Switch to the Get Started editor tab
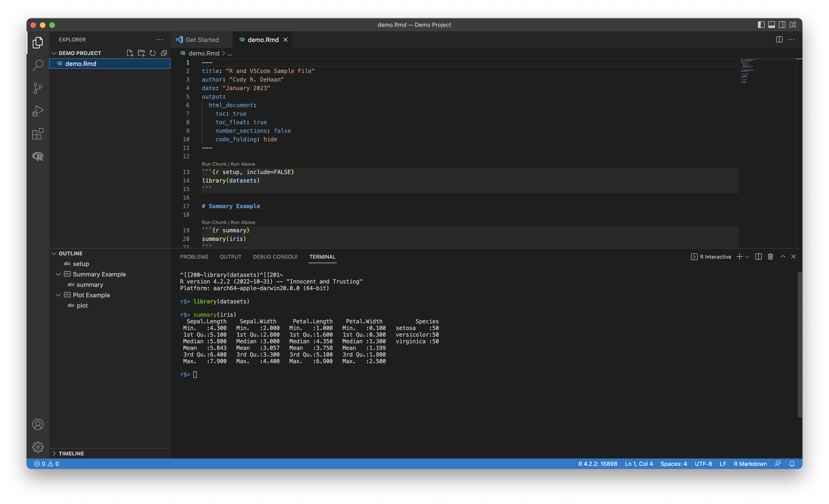Viewport: 829px width, 504px height. (x=202, y=40)
